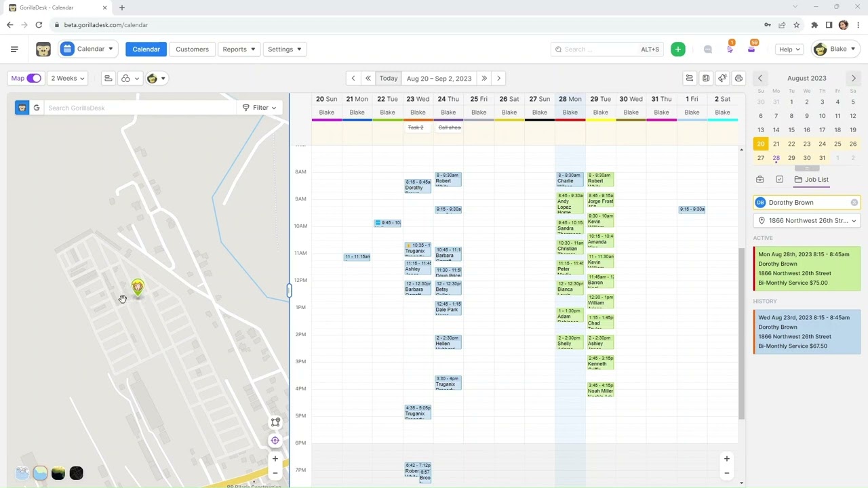
Task: Open the 2 Weeks view dropdown
Action: 68,78
